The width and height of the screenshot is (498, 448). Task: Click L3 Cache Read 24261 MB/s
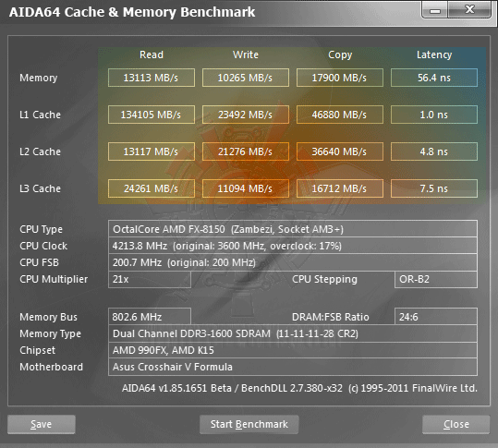(152, 188)
